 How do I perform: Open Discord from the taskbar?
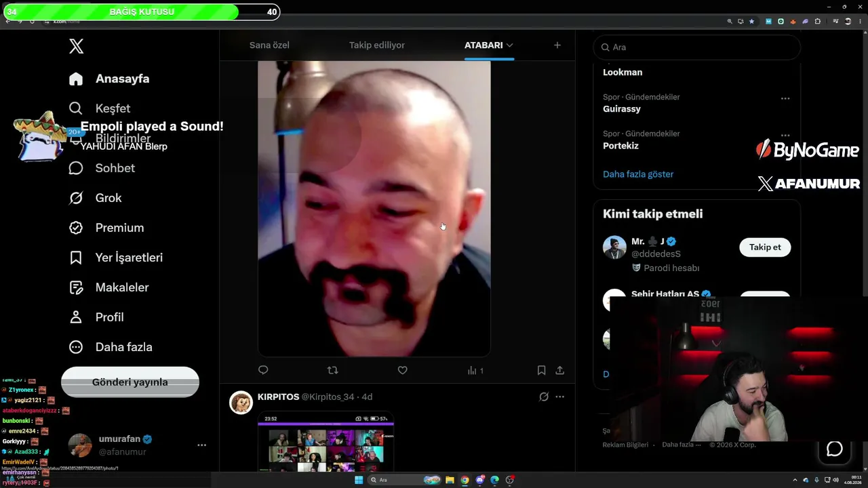pyautogui.click(x=480, y=480)
